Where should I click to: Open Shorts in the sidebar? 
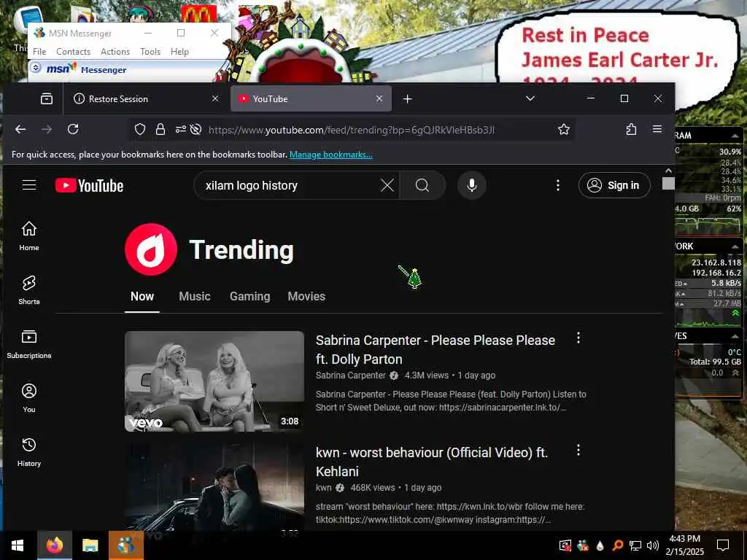(29, 290)
